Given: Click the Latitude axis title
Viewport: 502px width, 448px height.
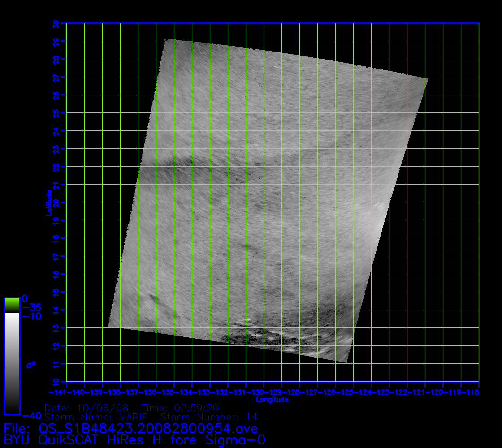Looking at the screenshot, I should tap(48, 202).
